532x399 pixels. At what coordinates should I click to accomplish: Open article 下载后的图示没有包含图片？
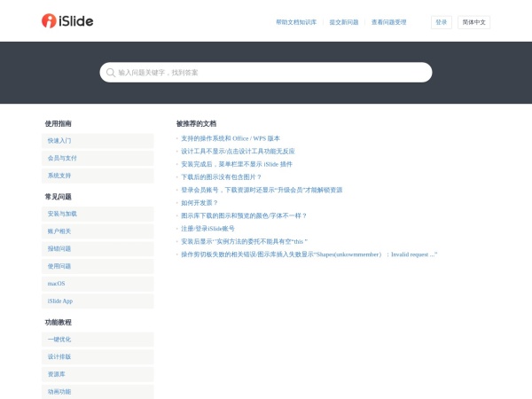click(221, 177)
